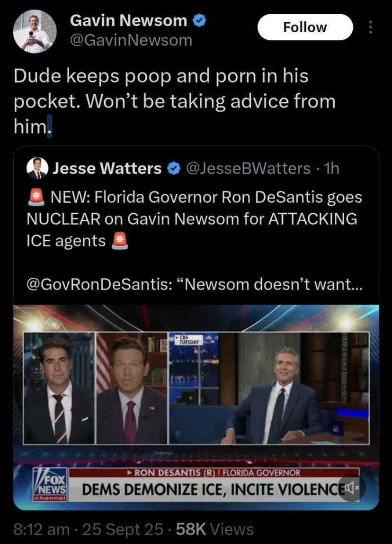Play the Fox News video thumbnail
This screenshot has height=544, width=392.
pos(196,408)
